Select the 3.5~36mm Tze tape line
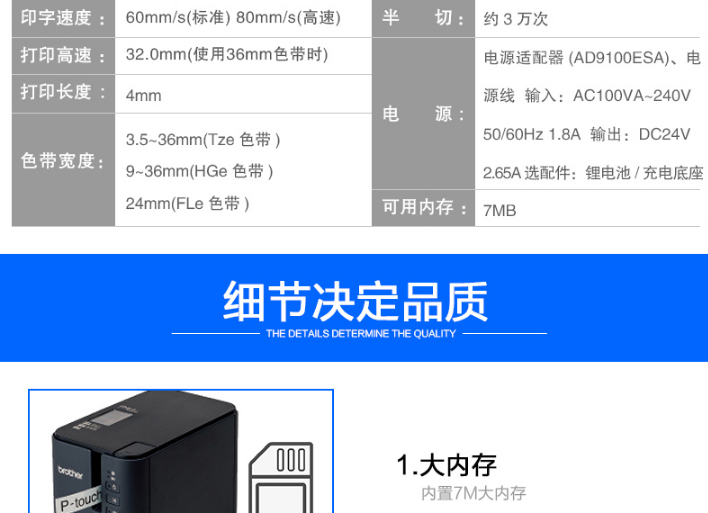 203,140
